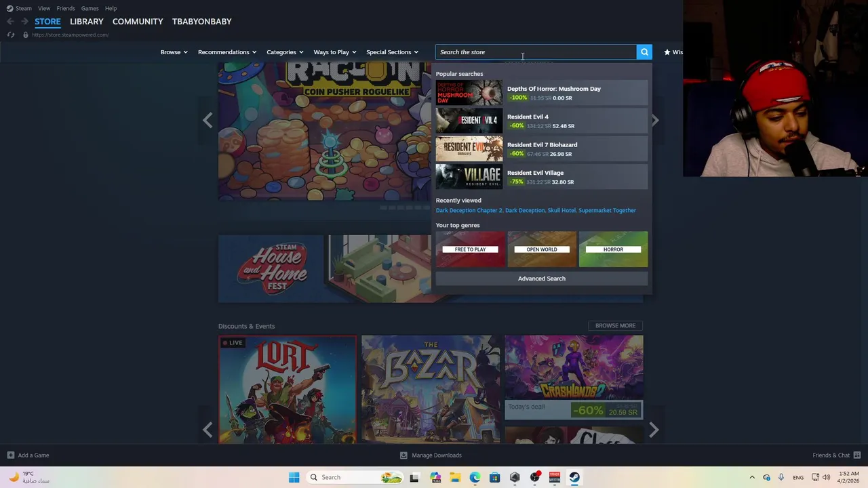This screenshot has width=868, height=488.
Task: Expand the Ways to Play dropdown
Action: click(x=334, y=52)
